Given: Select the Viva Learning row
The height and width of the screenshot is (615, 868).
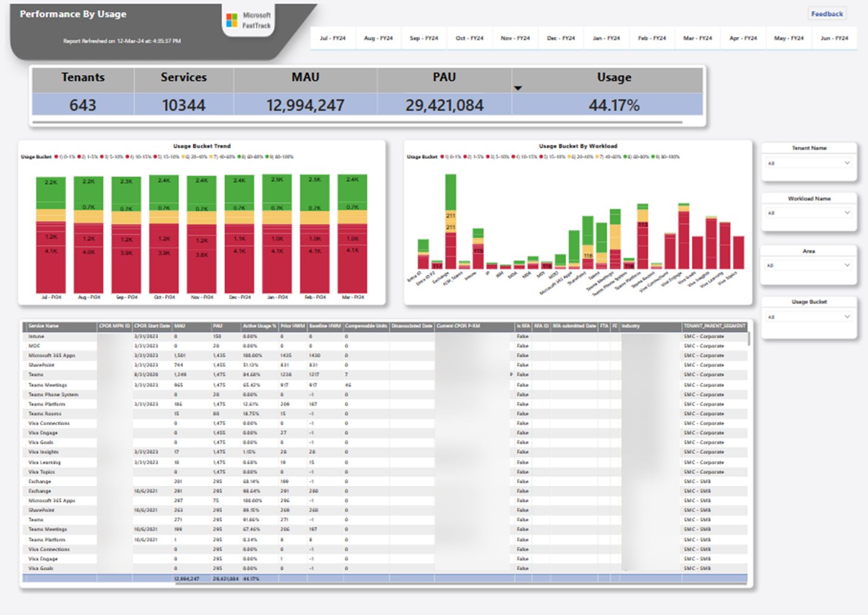Looking at the screenshot, I should point(385,462).
